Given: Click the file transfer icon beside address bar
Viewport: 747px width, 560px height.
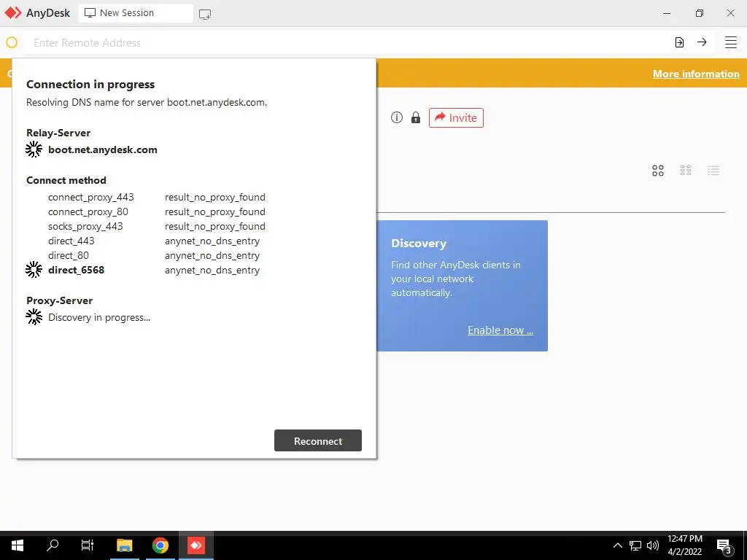Looking at the screenshot, I should (x=679, y=42).
